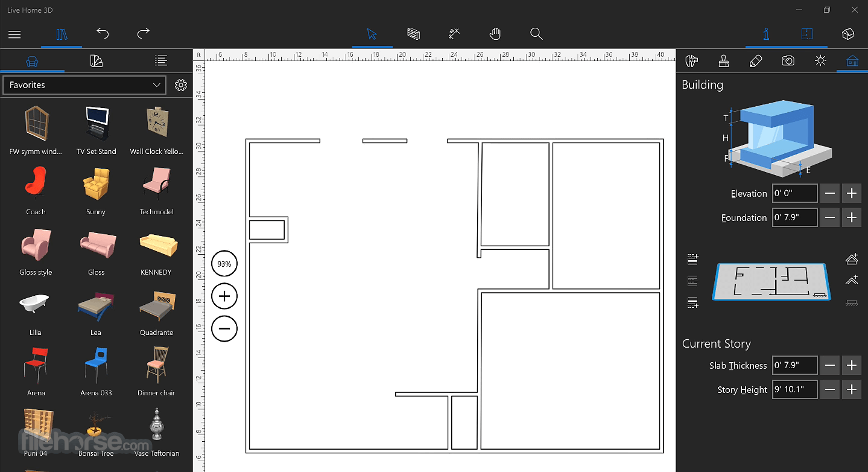The height and width of the screenshot is (472, 868).
Task: Click the Story Height value field
Action: tap(795, 390)
